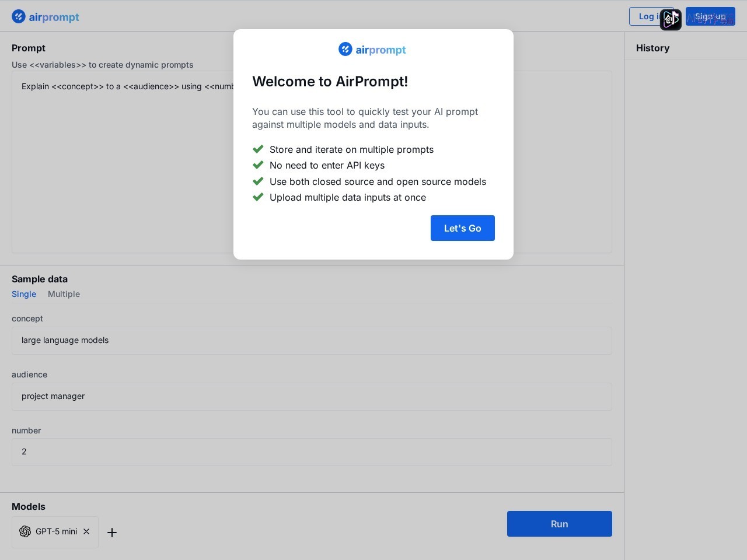
Task: Run the prompt
Action: (559, 524)
